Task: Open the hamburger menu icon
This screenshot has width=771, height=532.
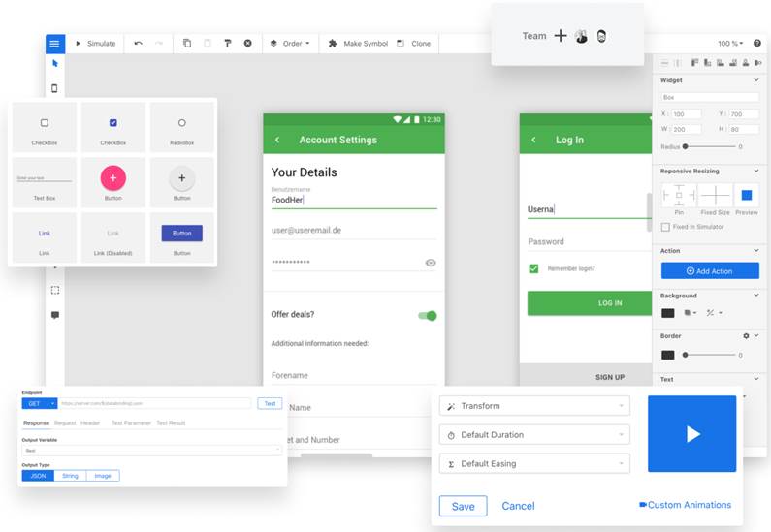Action: [54, 44]
